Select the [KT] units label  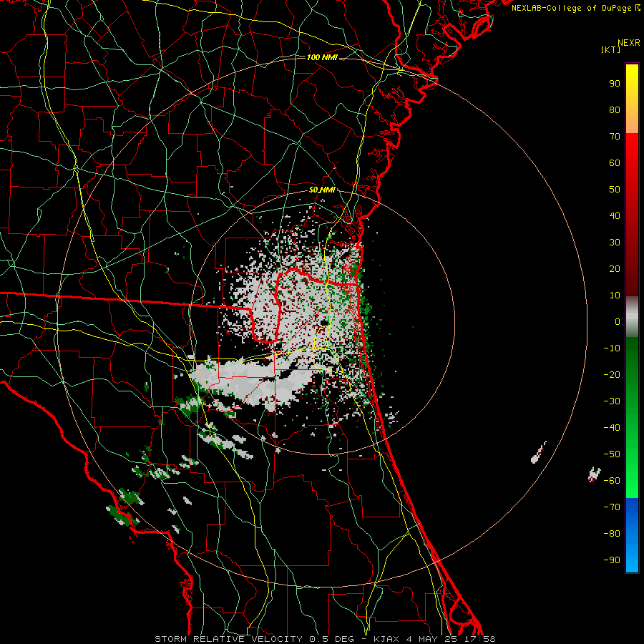point(611,49)
